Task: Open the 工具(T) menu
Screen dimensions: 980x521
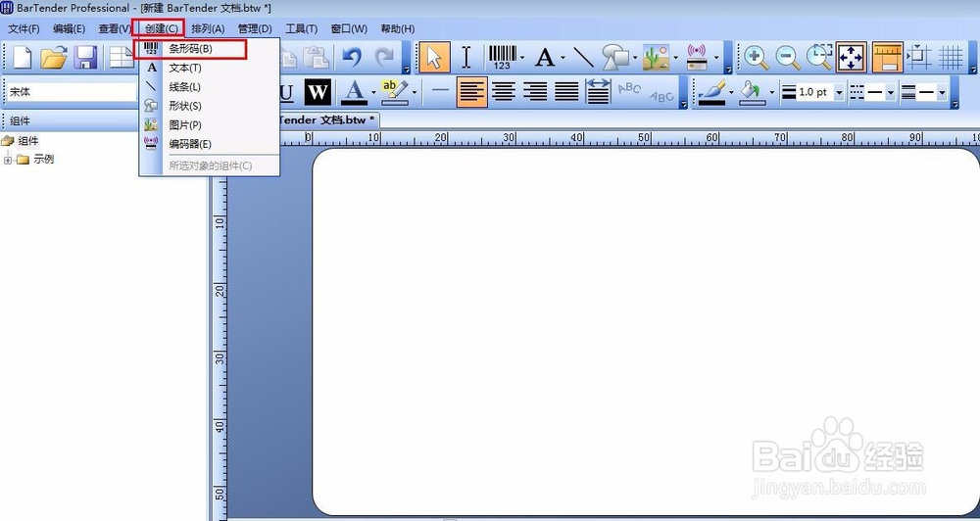Action: [x=301, y=28]
